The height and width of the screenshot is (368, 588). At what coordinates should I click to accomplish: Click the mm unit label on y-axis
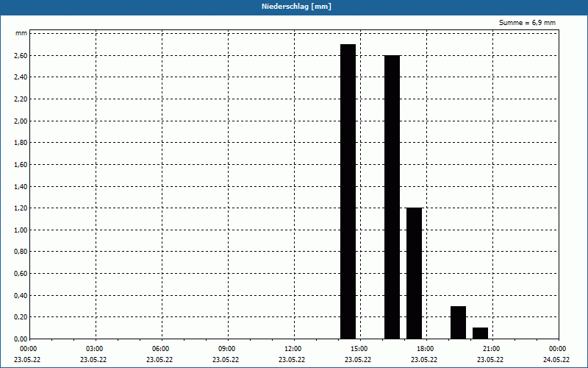(21, 33)
